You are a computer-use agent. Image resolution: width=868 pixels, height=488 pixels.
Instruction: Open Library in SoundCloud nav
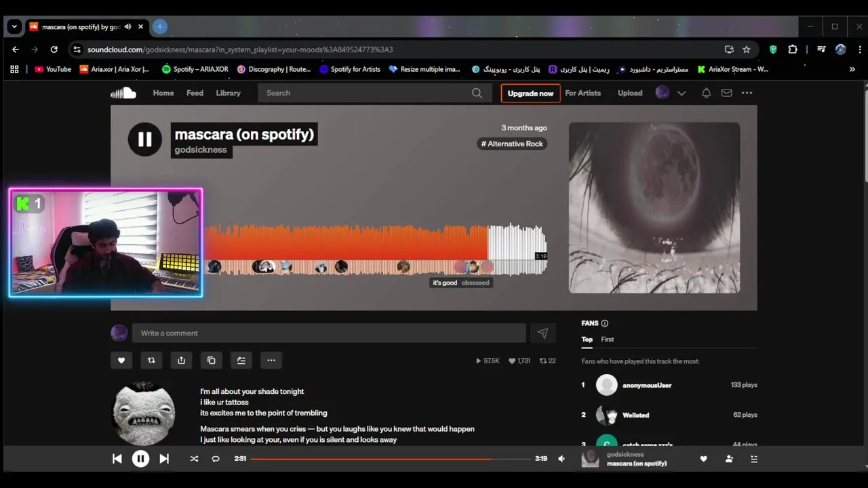click(x=228, y=93)
